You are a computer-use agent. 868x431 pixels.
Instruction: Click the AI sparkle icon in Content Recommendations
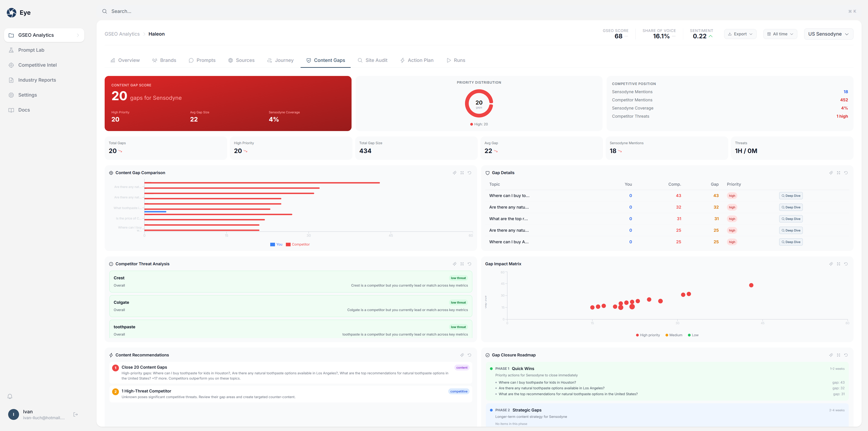click(x=462, y=355)
